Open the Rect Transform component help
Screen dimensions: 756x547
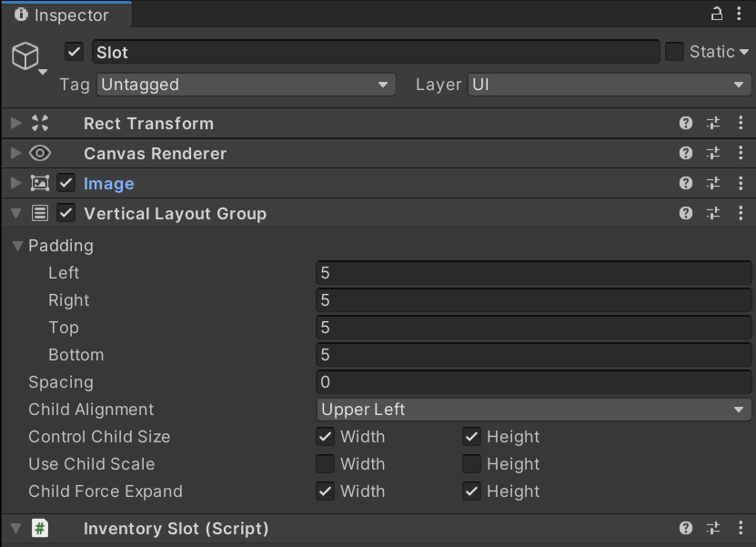click(x=685, y=123)
